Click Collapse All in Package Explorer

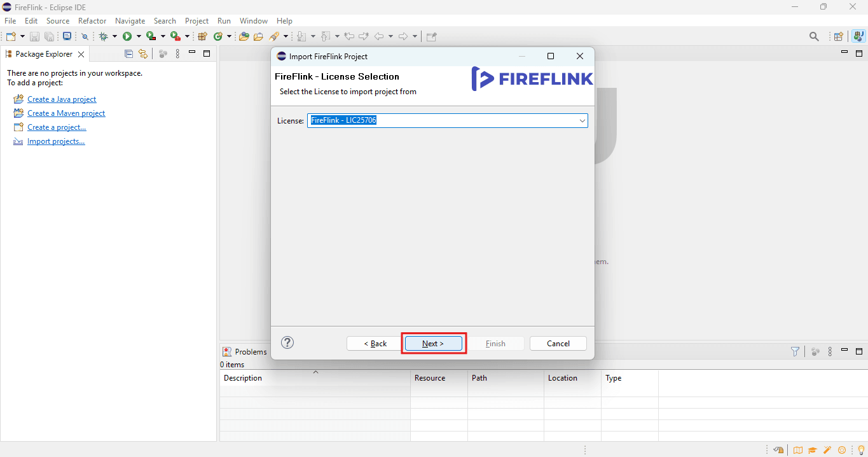128,54
